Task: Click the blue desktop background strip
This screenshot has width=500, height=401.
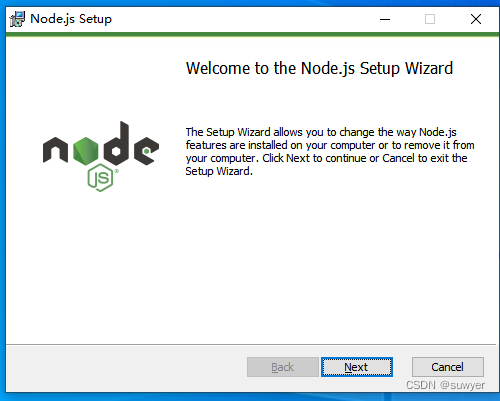Action: tap(250, 397)
